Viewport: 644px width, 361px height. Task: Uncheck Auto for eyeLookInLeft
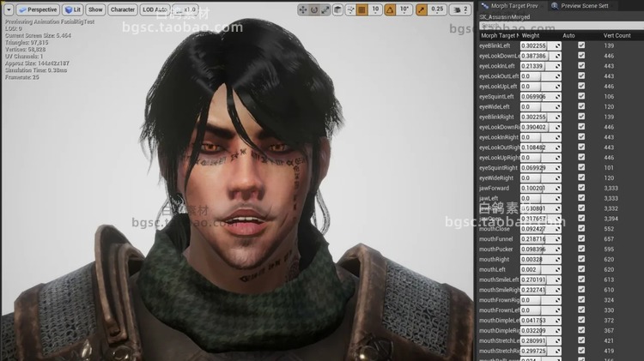(581, 66)
